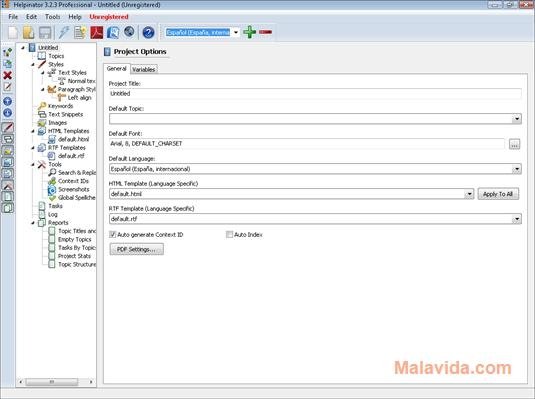Switch to the Variables tab
The height and width of the screenshot is (399, 535).
point(144,69)
